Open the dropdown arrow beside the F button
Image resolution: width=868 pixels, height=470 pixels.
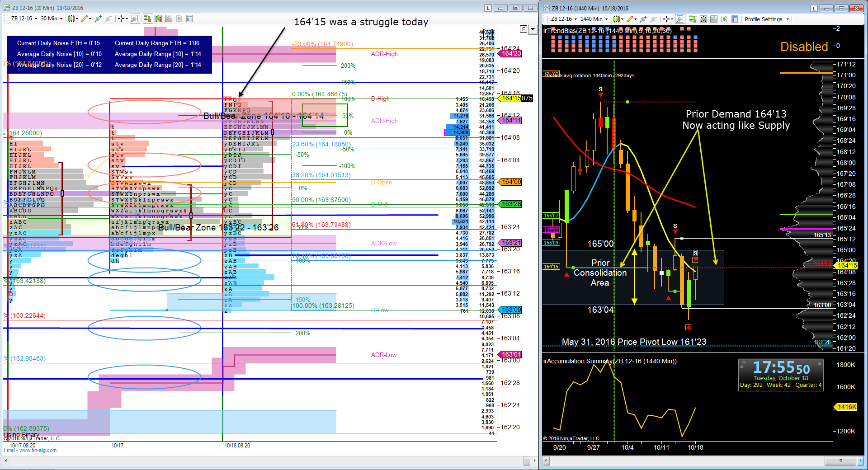pos(533,29)
